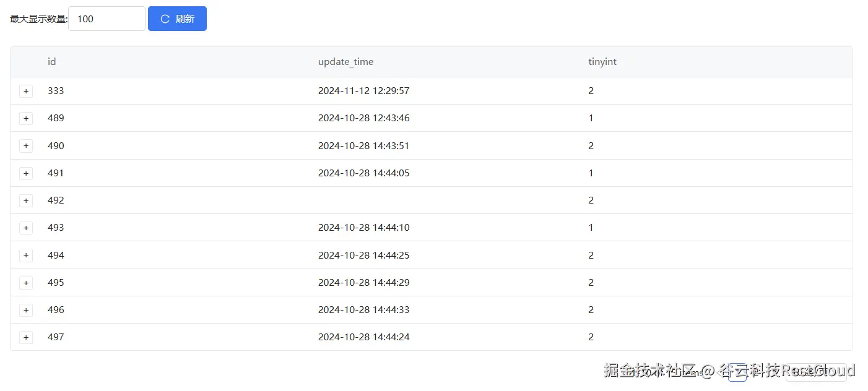Click the plus icon for id 496
The width and height of the screenshot is (868, 391).
[x=26, y=310]
